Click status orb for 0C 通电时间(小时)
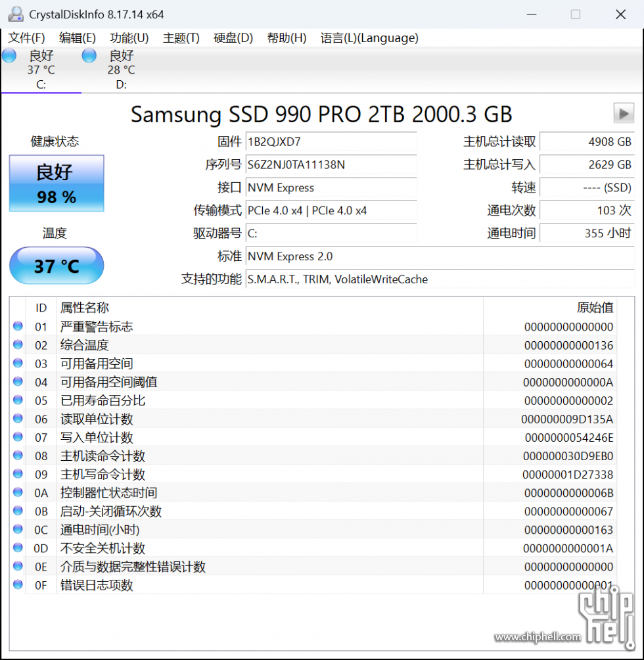 click(18, 529)
